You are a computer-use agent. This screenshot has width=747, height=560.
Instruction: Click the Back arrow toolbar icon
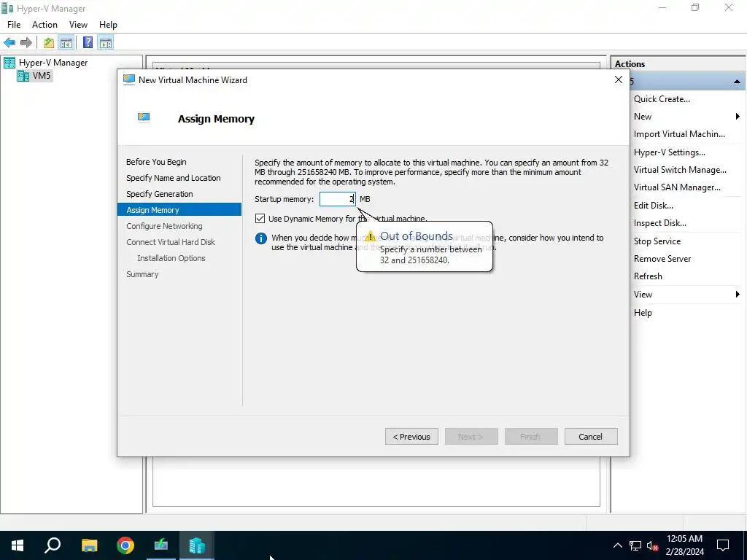[x=9, y=43]
